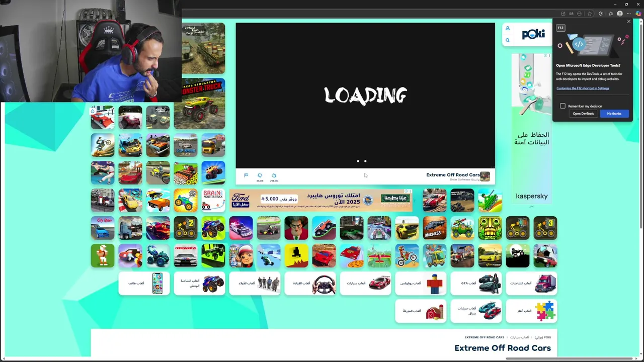Open the red biplane game tile
Viewport: 644px width, 362px height.
(x=379, y=255)
